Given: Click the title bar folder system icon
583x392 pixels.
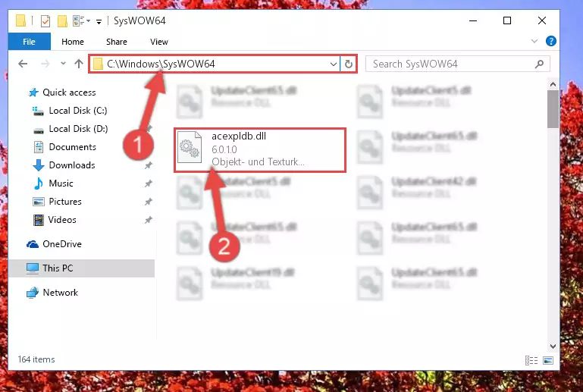Looking at the screenshot, I should 20,20.
